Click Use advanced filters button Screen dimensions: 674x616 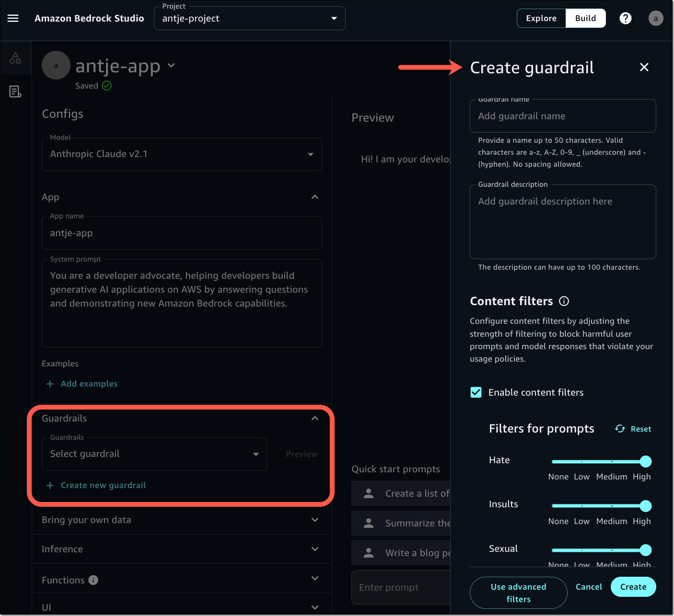pos(518,593)
